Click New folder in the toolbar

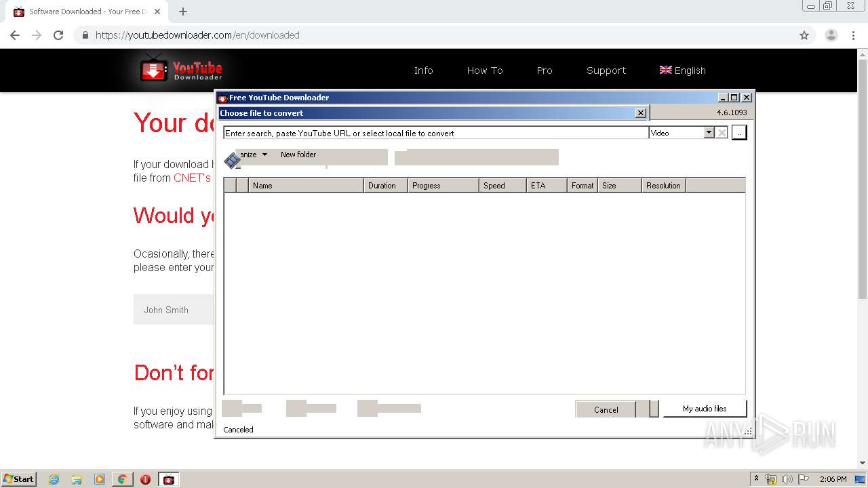click(298, 155)
